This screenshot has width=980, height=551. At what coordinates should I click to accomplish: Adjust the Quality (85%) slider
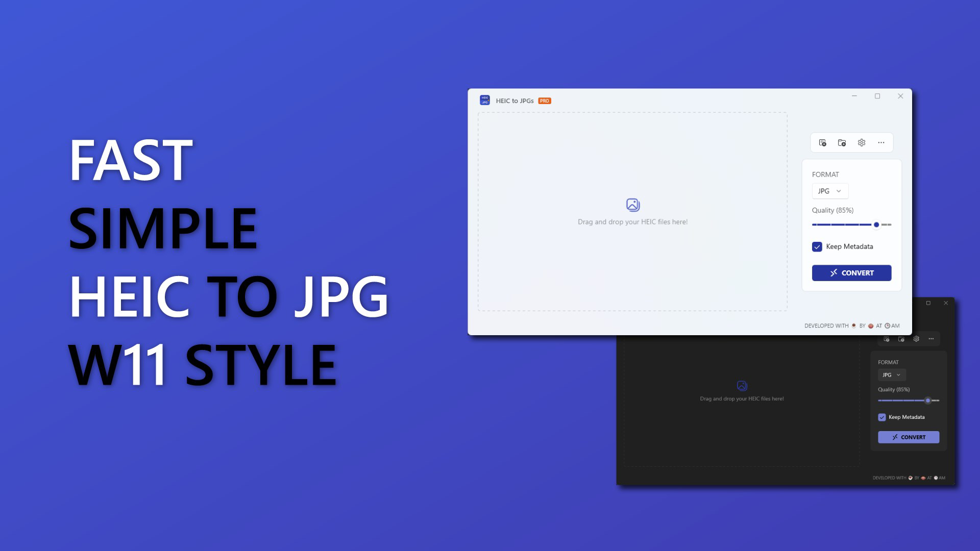coord(876,224)
